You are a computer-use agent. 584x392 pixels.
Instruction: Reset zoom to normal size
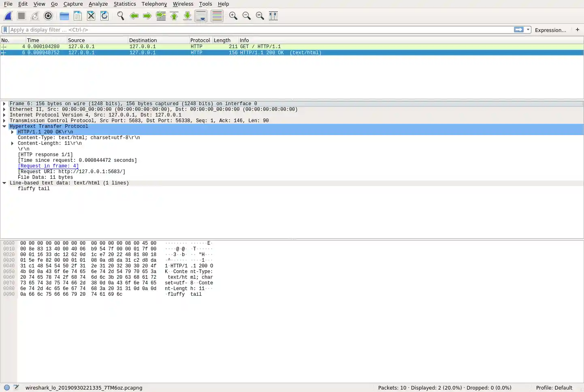coord(260,16)
